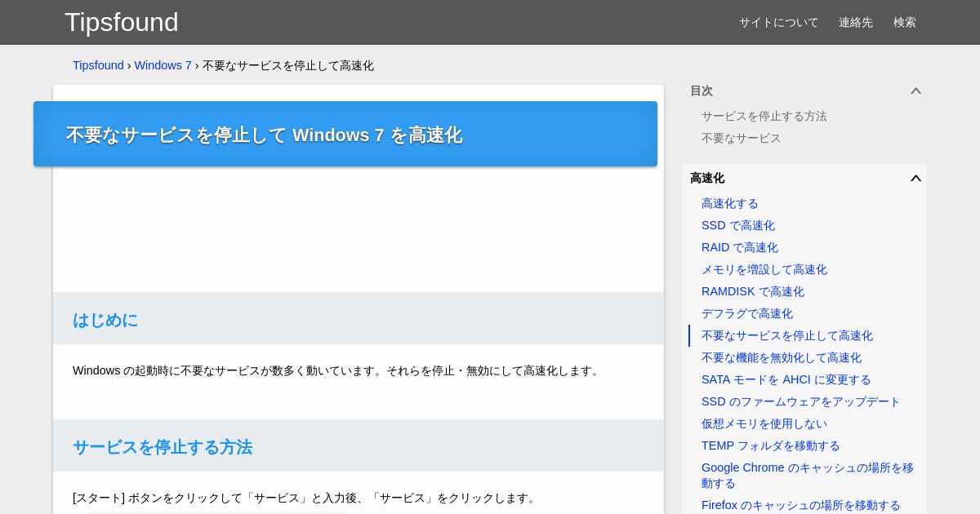Collapse the 目次 section chevron
This screenshot has height=514, width=980.
[x=915, y=91]
